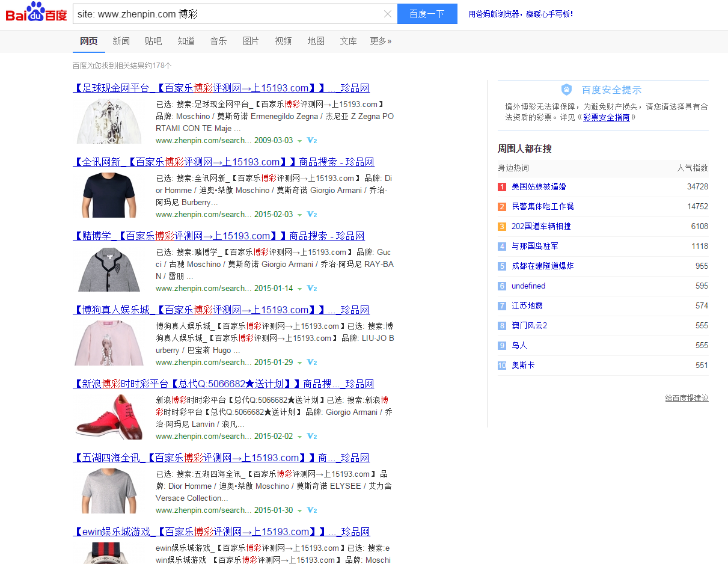Expand snapshot arrow beside 2009-03-03 result
728x564 pixels.
point(299,141)
